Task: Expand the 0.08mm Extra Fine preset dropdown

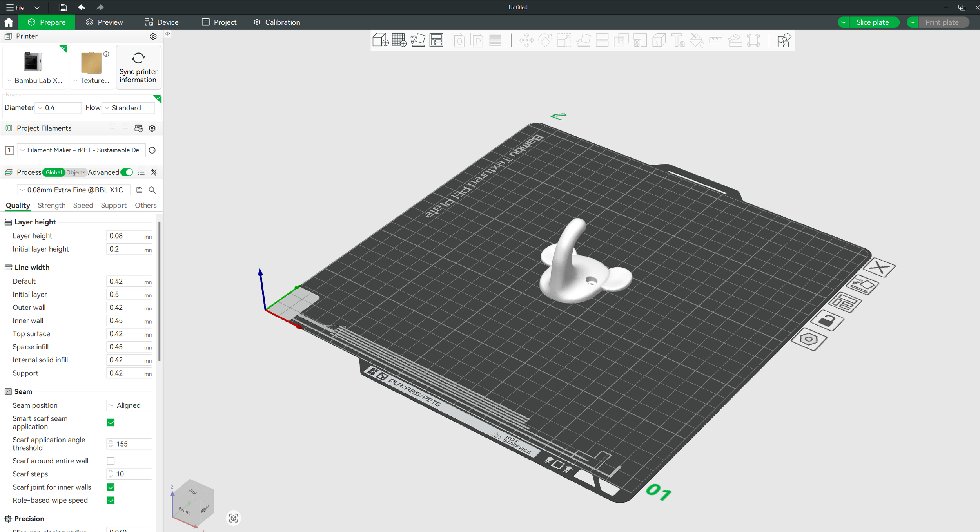Action: click(73, 190)
